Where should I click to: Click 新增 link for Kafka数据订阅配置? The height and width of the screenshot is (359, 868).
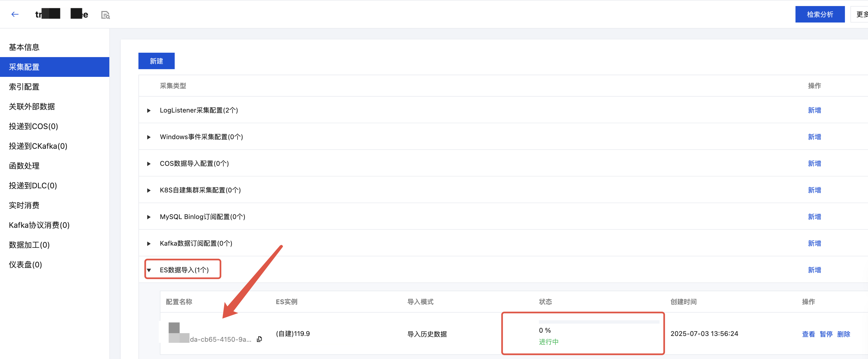click(x=814, y=243)
